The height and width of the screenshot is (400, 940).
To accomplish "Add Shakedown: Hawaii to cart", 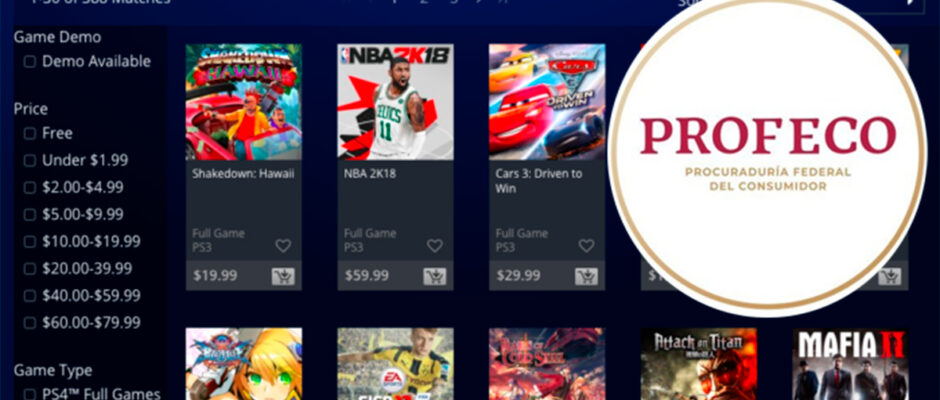I will [283, 276].
